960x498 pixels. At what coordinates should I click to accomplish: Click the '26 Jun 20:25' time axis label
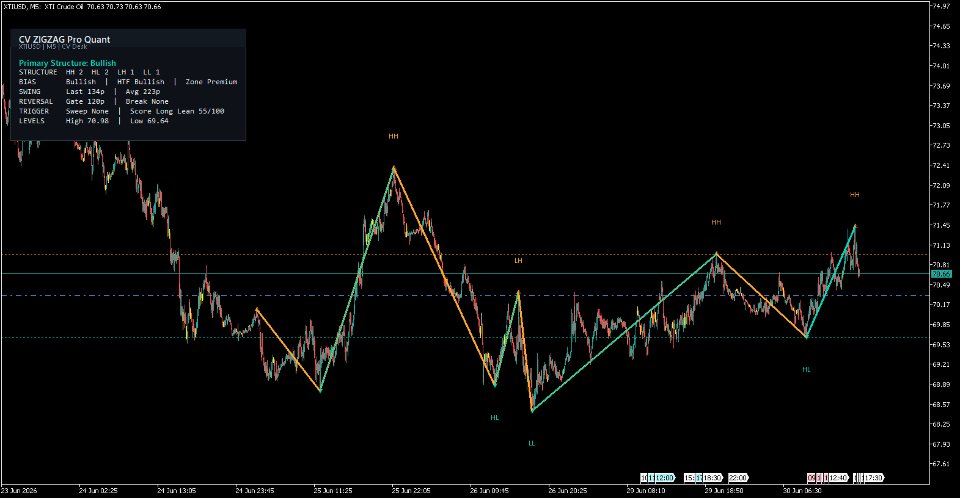pyautogui.click(x=568, y=491)
